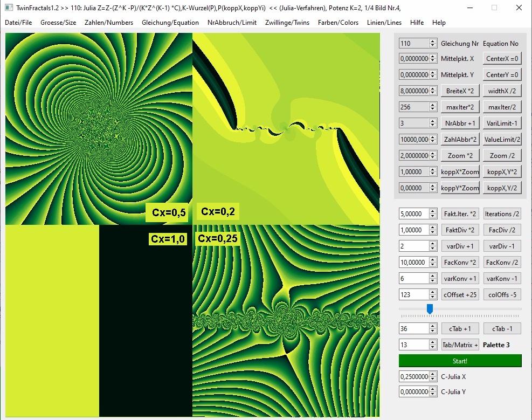This screenshot has height=420, width=532.
Task: Open the Hilfe menu
Action: coord(417,23)
